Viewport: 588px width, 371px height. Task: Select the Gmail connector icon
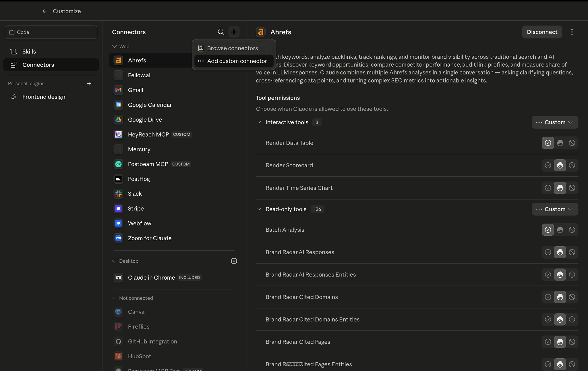[118, 90]
